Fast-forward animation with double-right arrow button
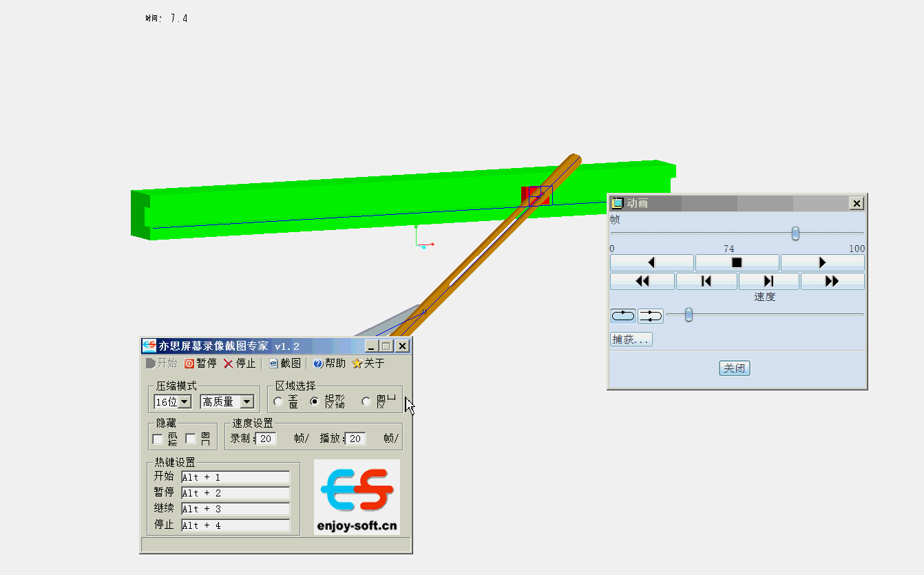This screenshot has width=924, height=575. (832, 281)
